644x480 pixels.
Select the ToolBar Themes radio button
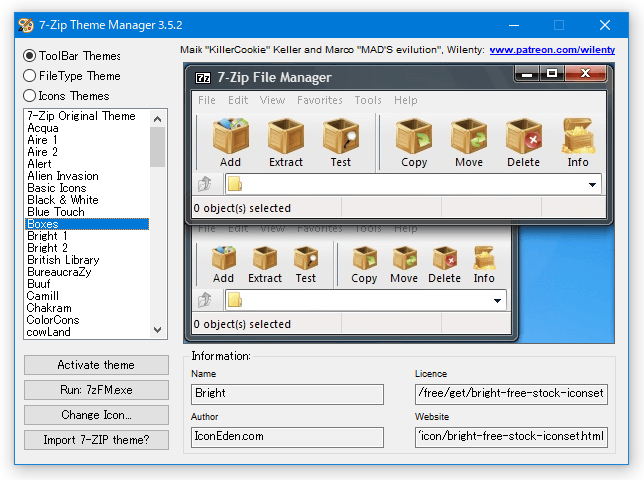[x=30, y=55]
